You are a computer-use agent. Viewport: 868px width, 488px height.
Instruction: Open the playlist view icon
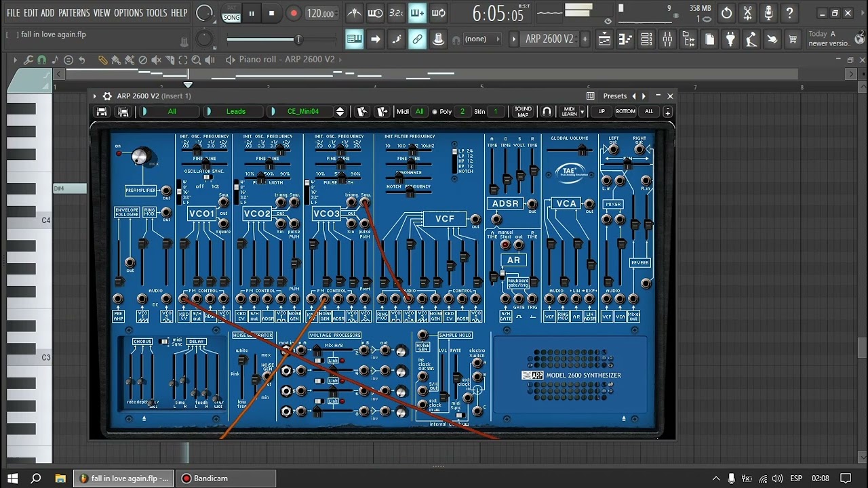604,39
